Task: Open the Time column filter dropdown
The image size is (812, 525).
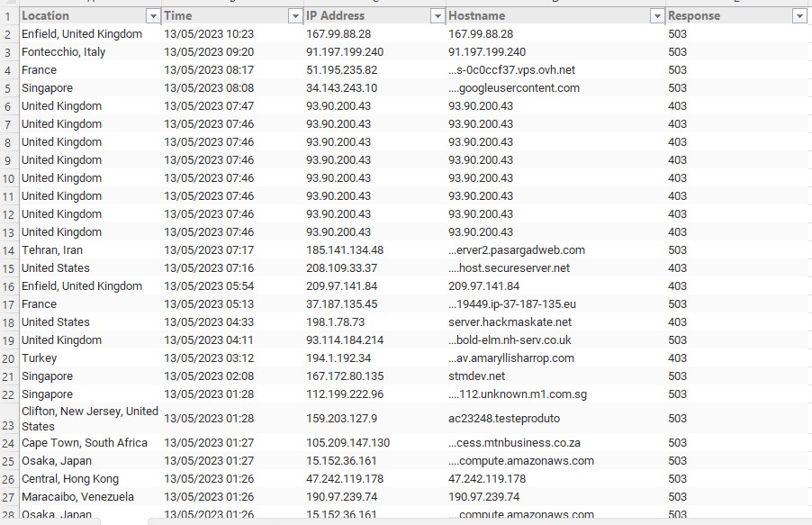Action: pyautogui.click(x=294, y=16)
